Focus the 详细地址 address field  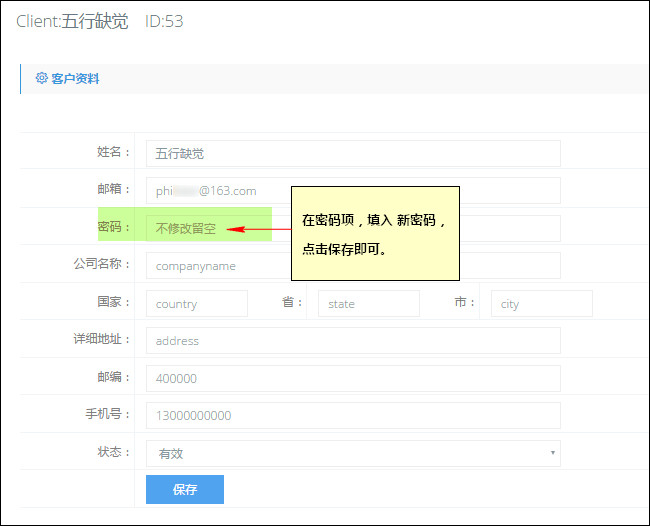click(352, 341)
